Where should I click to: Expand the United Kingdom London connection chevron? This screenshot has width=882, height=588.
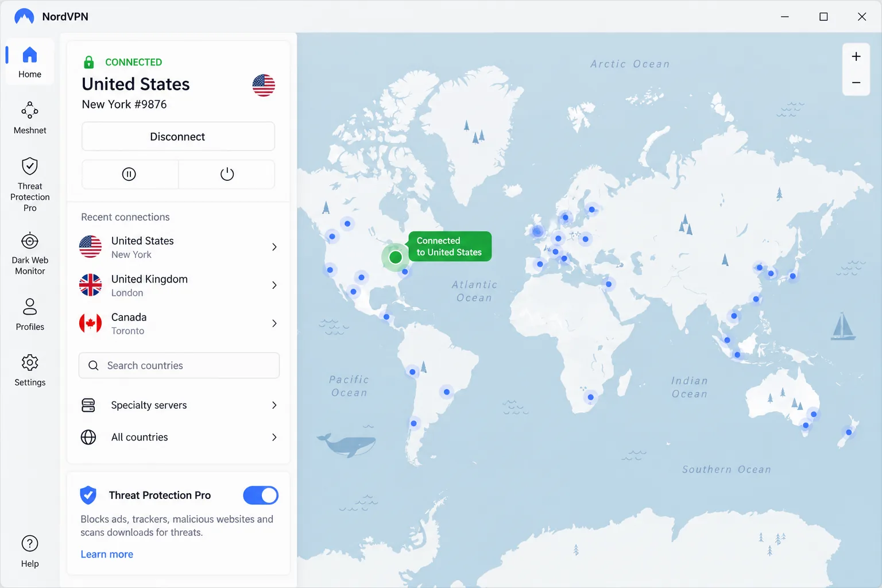coord(274,285)
